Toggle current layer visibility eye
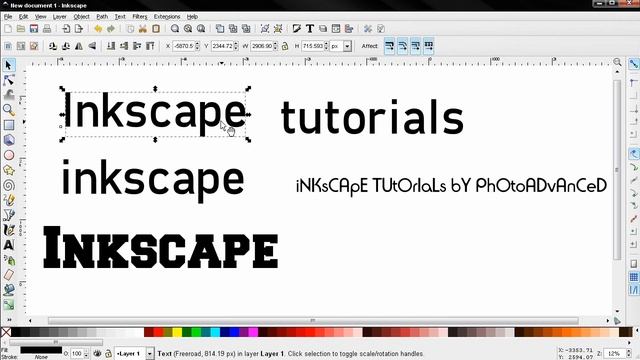The height and width of the screenshot is (360, 640). tap(97, 353)
